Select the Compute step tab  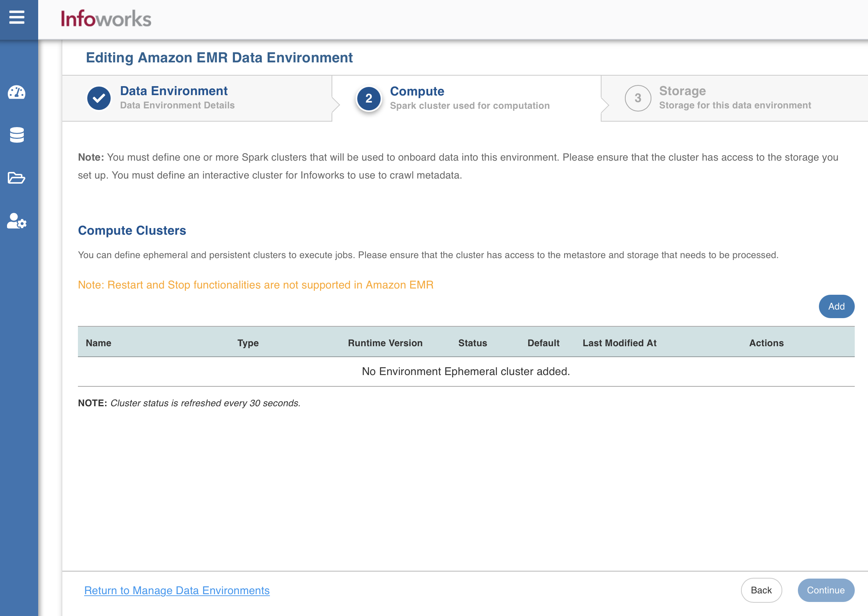coord(467,98)
